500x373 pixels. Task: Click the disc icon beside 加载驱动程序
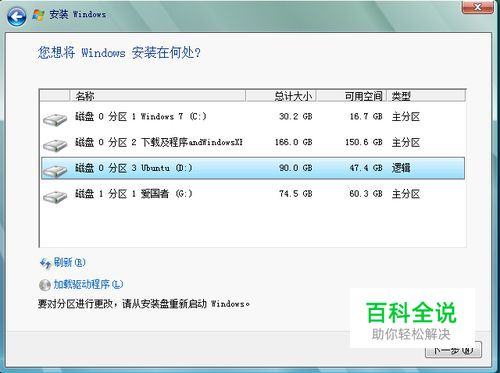(x=45, y=285)
